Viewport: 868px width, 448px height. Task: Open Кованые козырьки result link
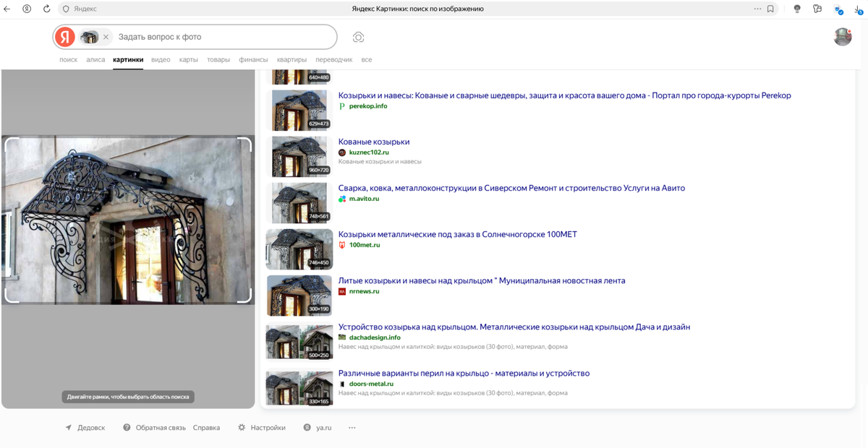374,142
